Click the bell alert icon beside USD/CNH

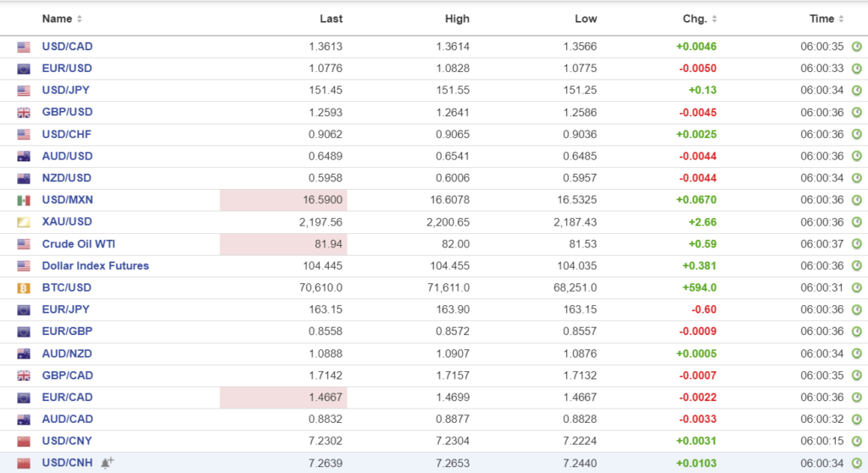107,463
